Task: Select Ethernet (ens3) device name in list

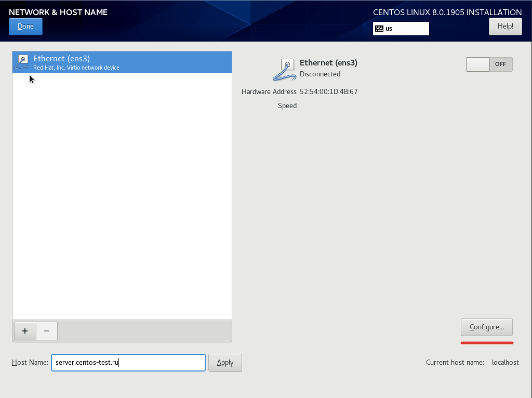Action: click(x=61, y=59)
